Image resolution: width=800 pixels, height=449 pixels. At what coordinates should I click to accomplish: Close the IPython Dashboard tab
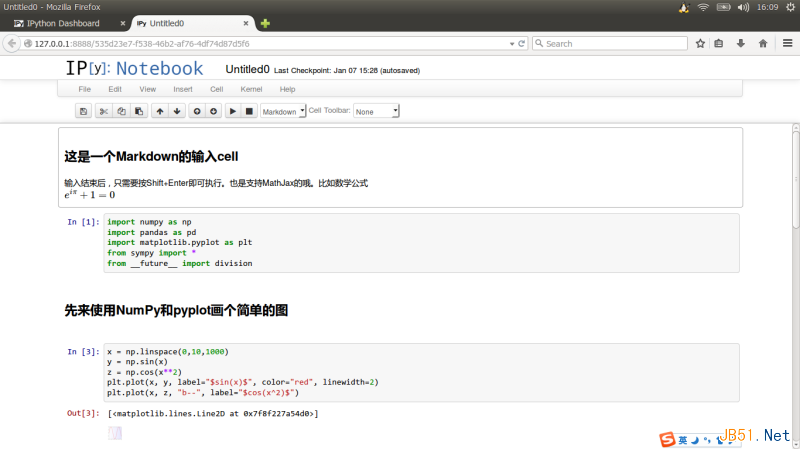(122, 23)
